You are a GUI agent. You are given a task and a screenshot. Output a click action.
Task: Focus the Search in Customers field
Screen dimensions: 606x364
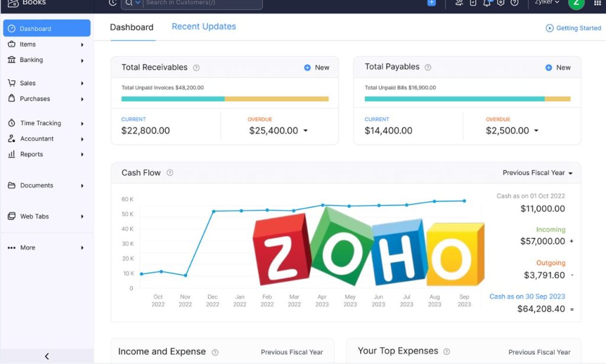coord(203,4)
